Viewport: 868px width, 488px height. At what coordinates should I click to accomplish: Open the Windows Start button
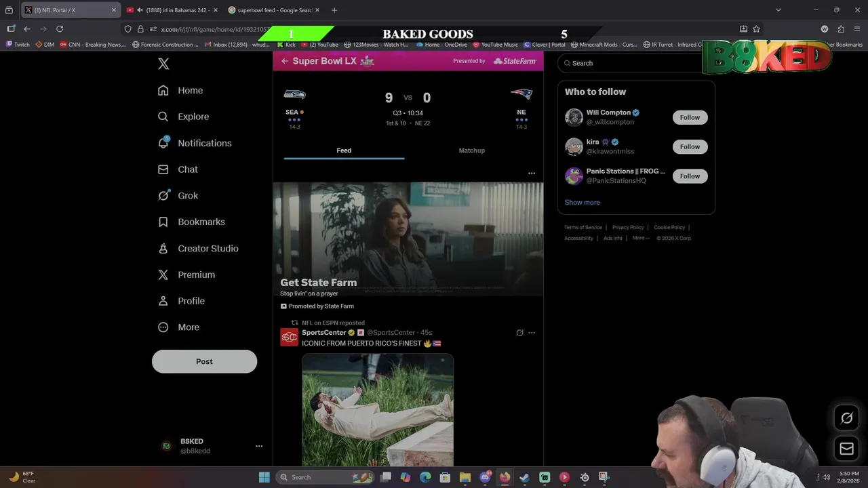click(264, 477)
